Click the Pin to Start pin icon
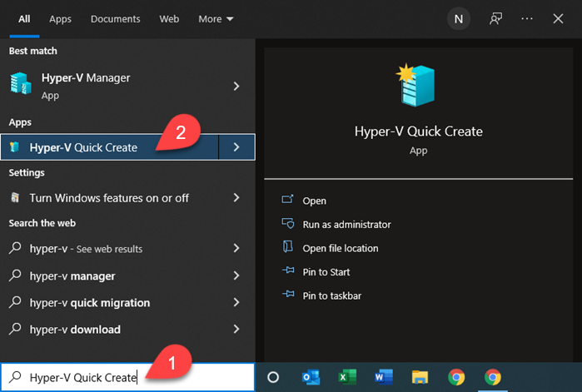Viewport: 582px width, 392px height. coord(288,270)
